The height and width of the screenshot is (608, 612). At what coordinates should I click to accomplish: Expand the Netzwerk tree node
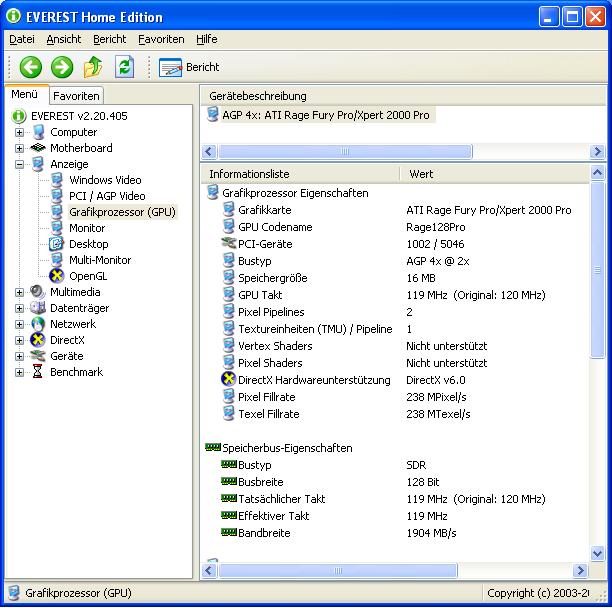point(19,324)
